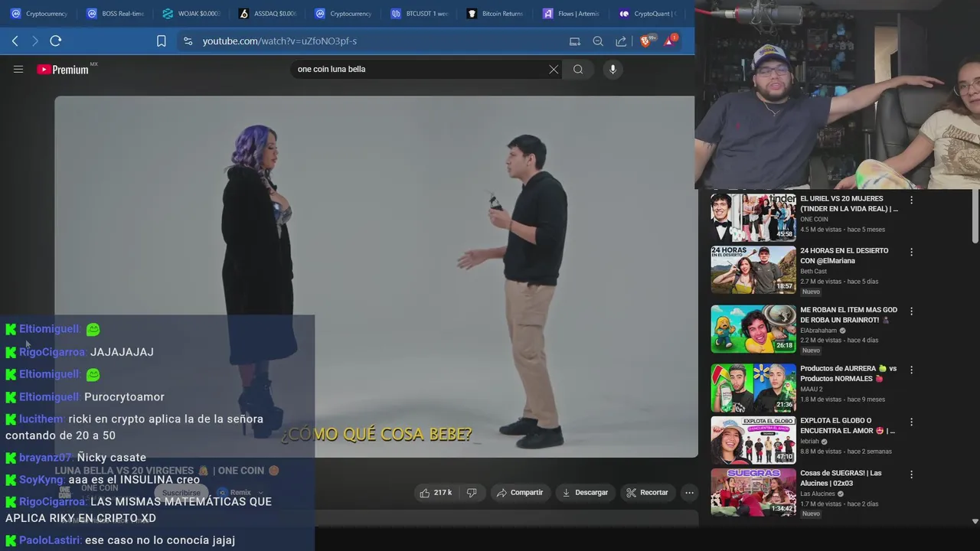Open El Uriel vs 20 Mujeres thumbnail
Viewport: 980px width, 551px height.
coord(753,217)
